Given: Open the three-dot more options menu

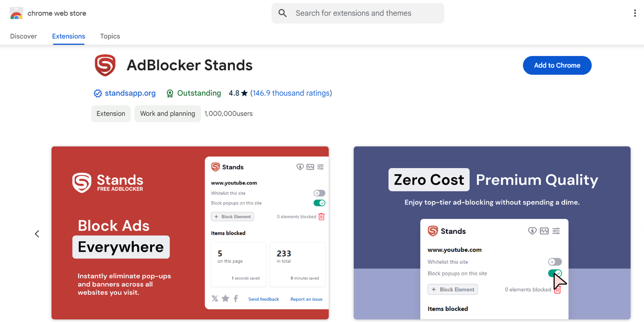Looking at the screenshot, I should coord(635,13).
